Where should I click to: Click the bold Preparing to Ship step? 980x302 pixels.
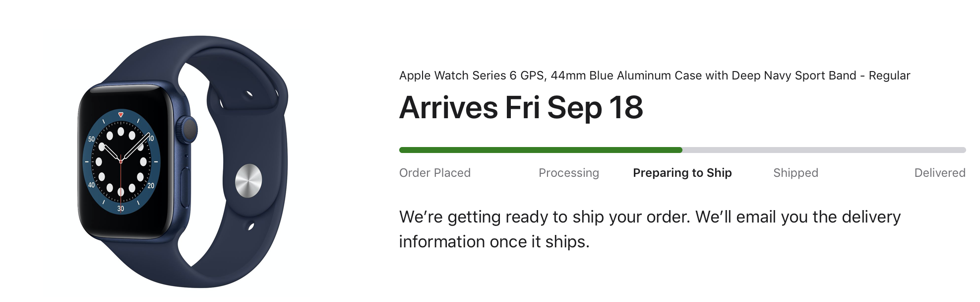pos(682,173)
